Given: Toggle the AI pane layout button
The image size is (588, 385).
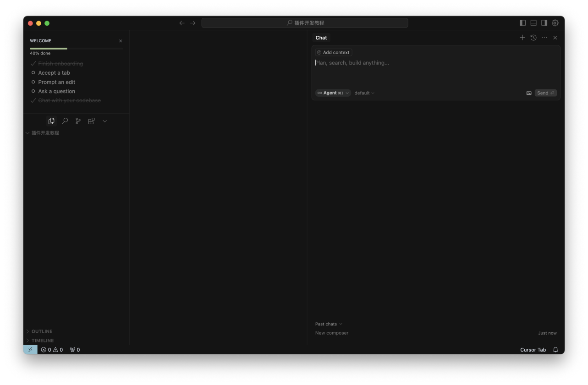Looking at the screenshot, I should pos(544,23).
